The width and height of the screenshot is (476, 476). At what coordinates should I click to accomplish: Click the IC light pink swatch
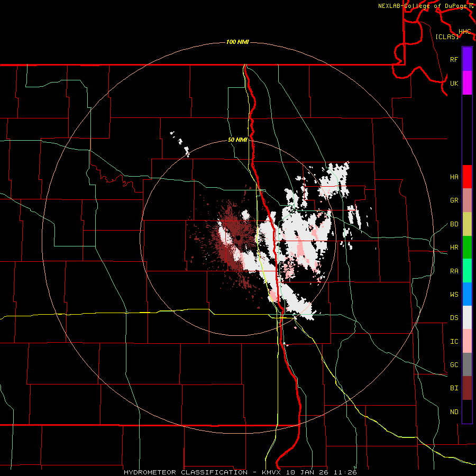click(x=467, y=341)
